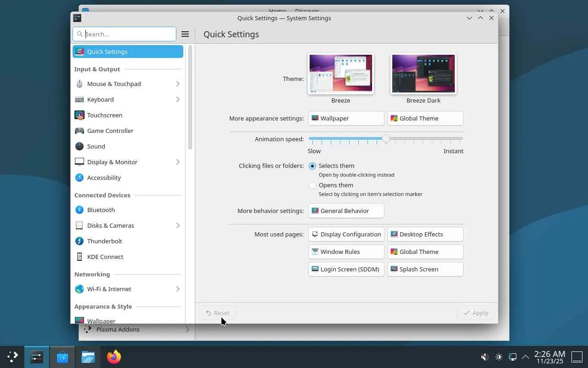Expand the Wi-Fi & Internet category
This screenshot has height=368, width=588.
(178, 289)
